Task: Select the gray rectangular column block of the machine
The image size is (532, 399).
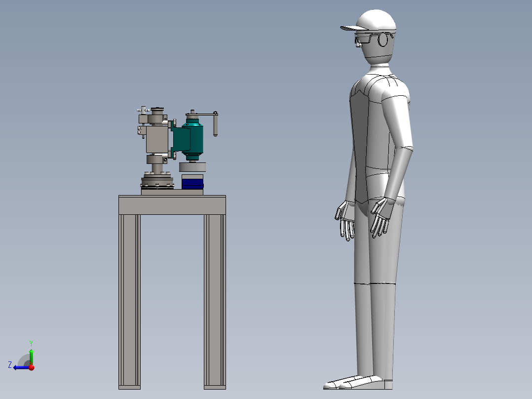Action: pyautogui.click(x=157, y=139)
